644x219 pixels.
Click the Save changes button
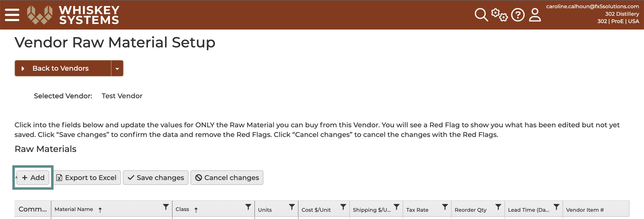(156, 178)
